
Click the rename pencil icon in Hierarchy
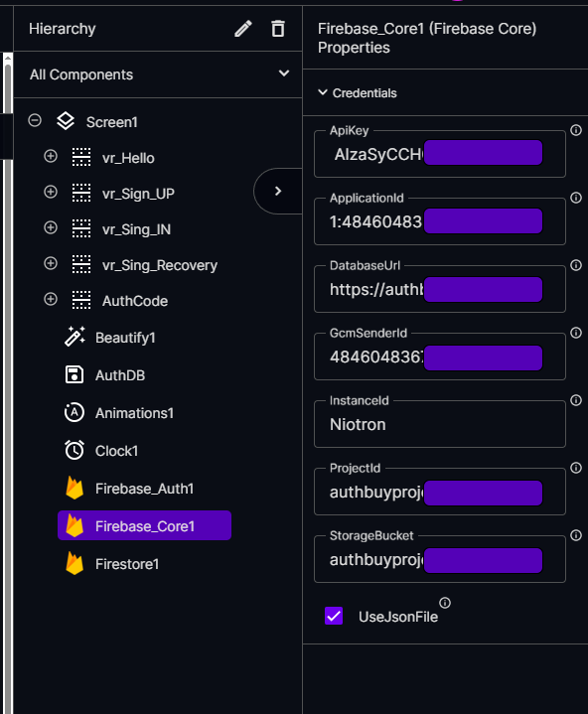[243, 29]
